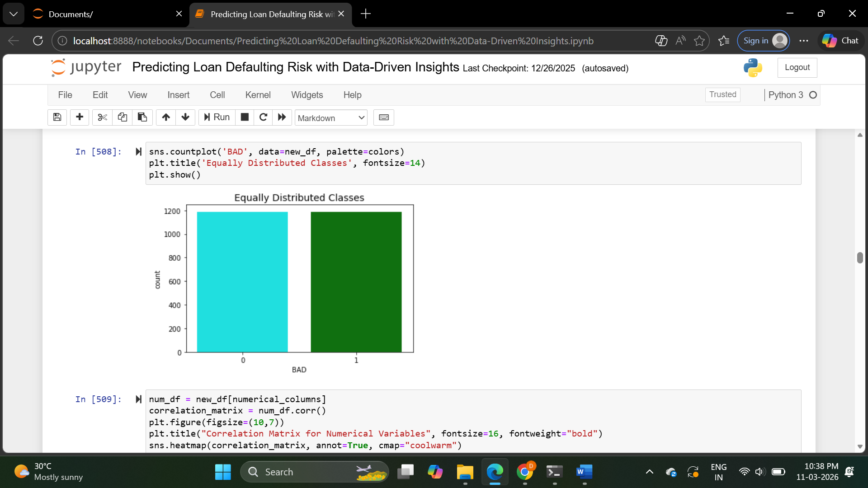The image size is (868, 488).
Task: Open the File menu
Action: 65,95
